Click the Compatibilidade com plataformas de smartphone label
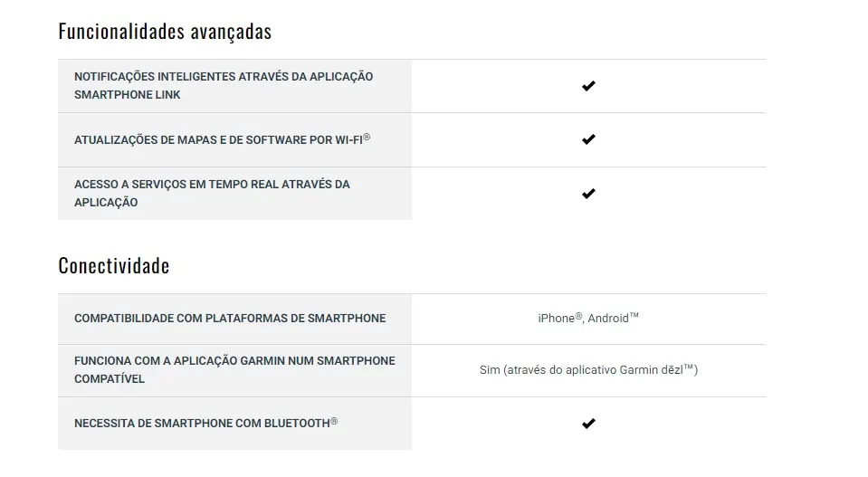Viewport: 868px width, 477px height. click(230, 319)
